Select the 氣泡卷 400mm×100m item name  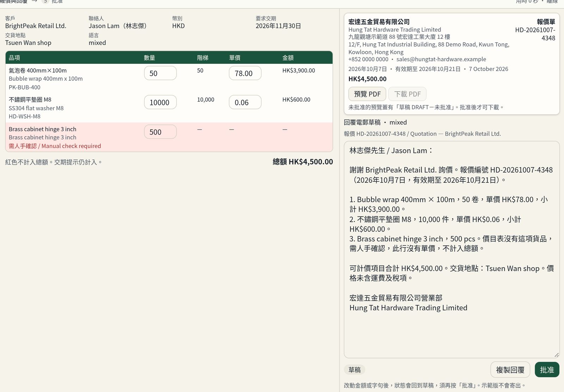(x=38, y=70)
